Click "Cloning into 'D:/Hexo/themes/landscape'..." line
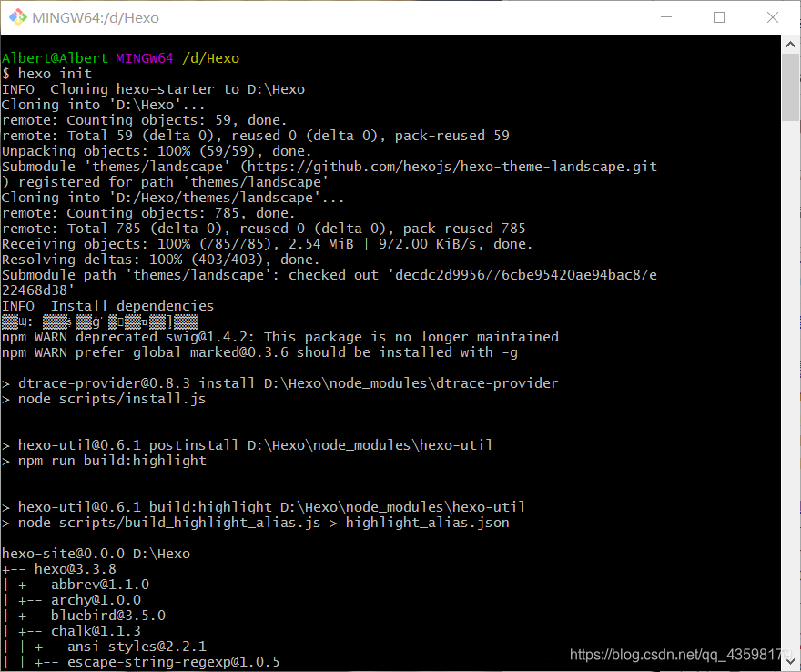The width and height of the screenshot is (801, 672). tap(173, 198)
